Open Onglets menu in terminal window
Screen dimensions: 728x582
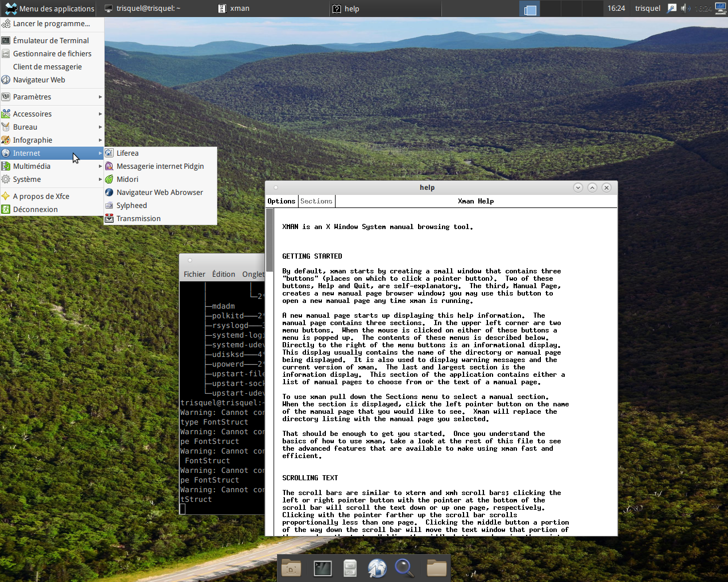[253, 274]
